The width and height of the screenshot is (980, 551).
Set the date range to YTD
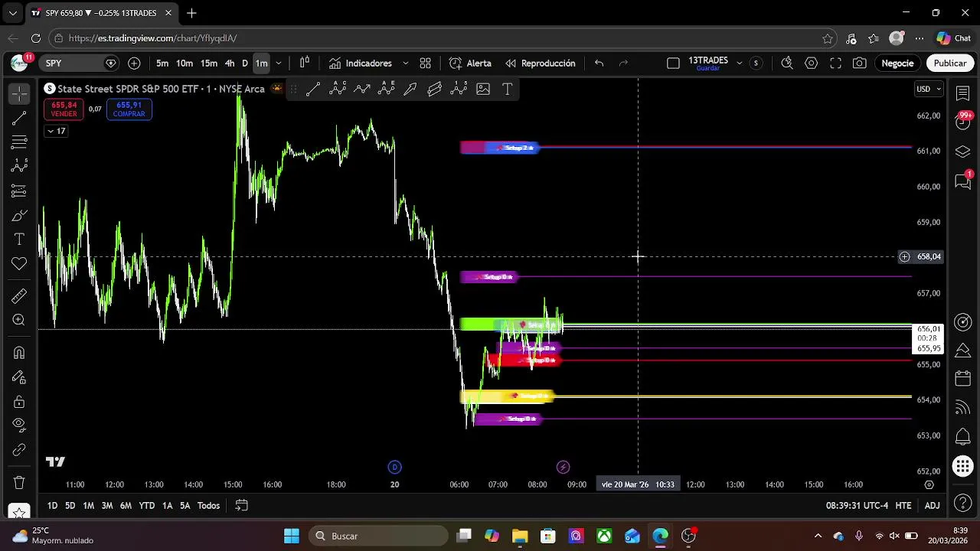[146, 505]
